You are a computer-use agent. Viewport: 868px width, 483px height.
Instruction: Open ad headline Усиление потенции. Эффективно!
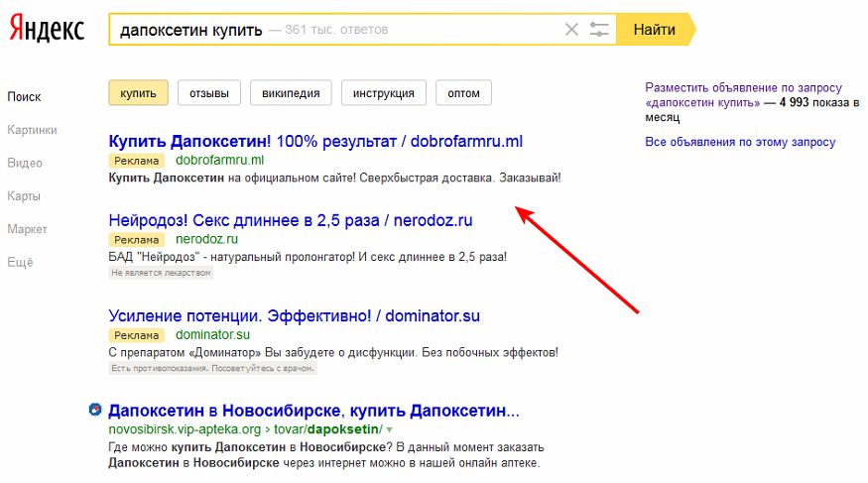pyautogui.click(x=295, y=316)
